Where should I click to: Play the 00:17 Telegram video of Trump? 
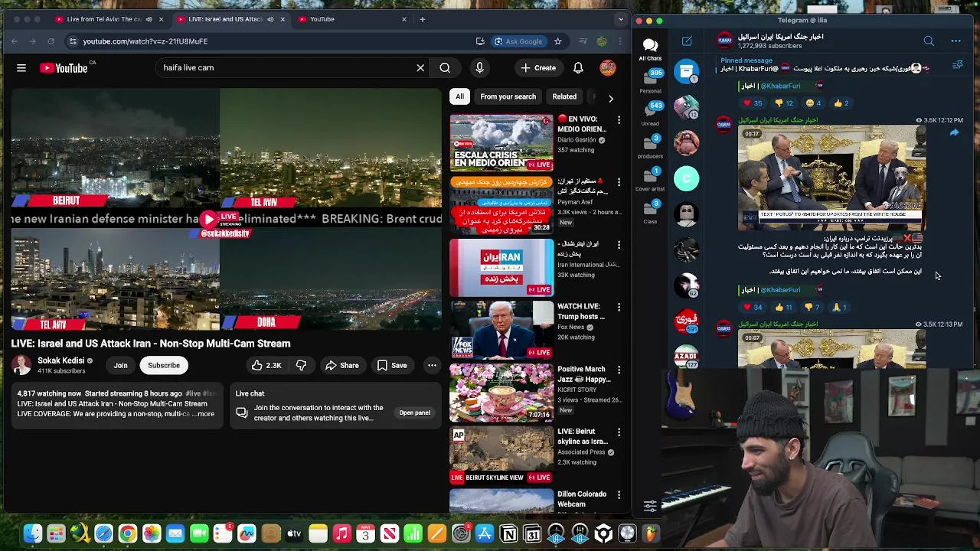click(831, 178)
